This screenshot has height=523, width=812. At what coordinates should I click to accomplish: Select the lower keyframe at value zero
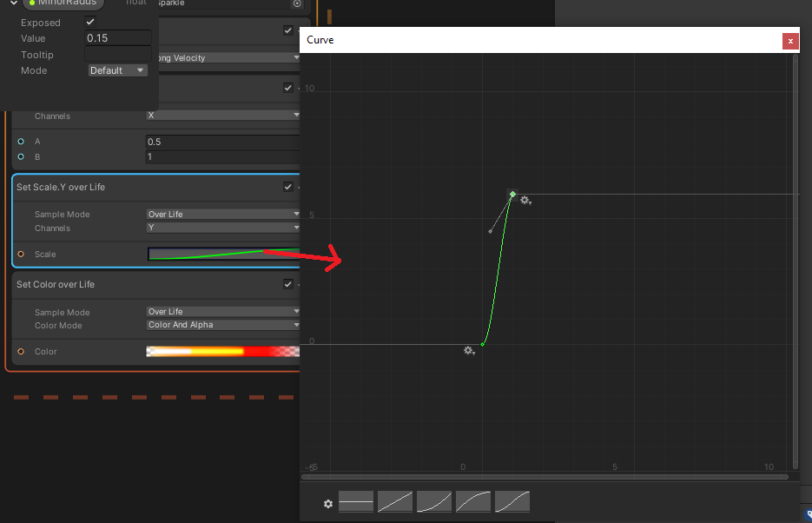point(483,344)
